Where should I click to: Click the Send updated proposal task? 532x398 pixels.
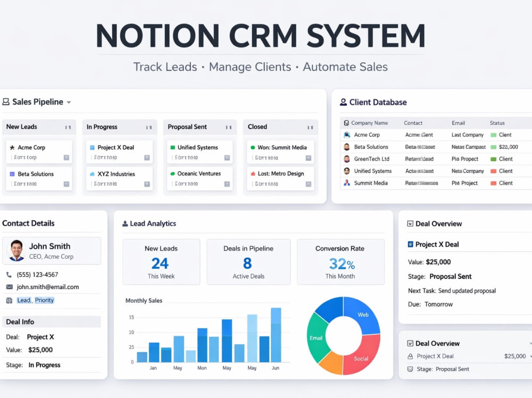pyautogui.click(x=467, y=291)
